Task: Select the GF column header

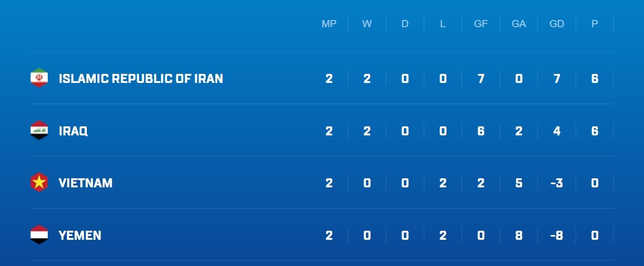Action: click(481, 24)
